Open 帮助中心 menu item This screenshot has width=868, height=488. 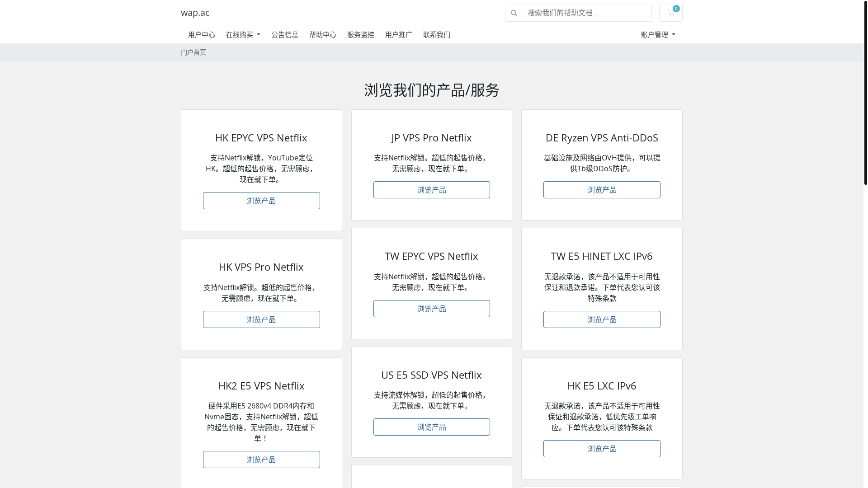point(323,35)
